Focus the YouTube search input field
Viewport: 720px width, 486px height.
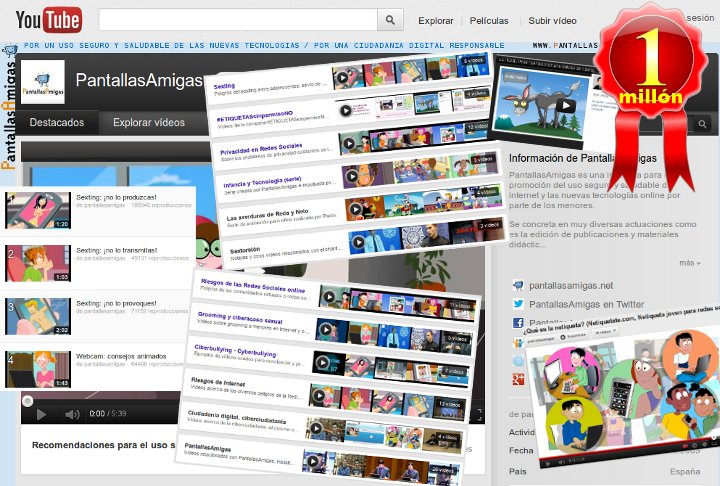[238, 20]
